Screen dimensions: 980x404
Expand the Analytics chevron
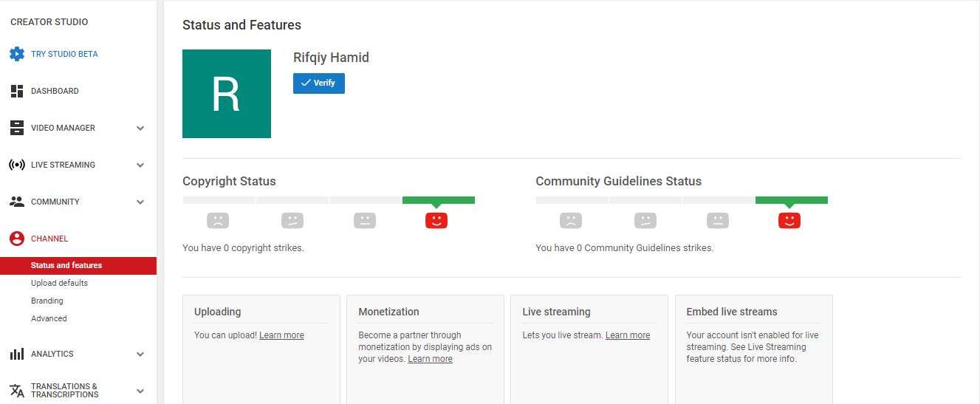140,354
